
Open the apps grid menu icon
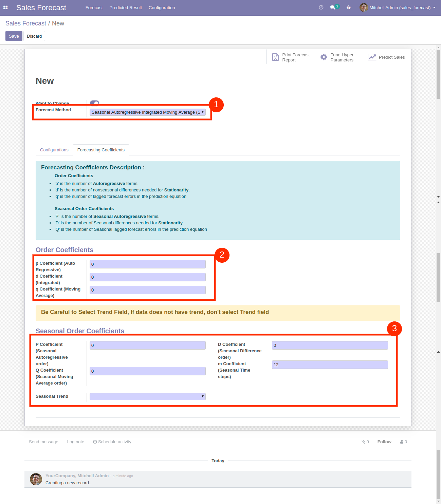pos(5,7)
